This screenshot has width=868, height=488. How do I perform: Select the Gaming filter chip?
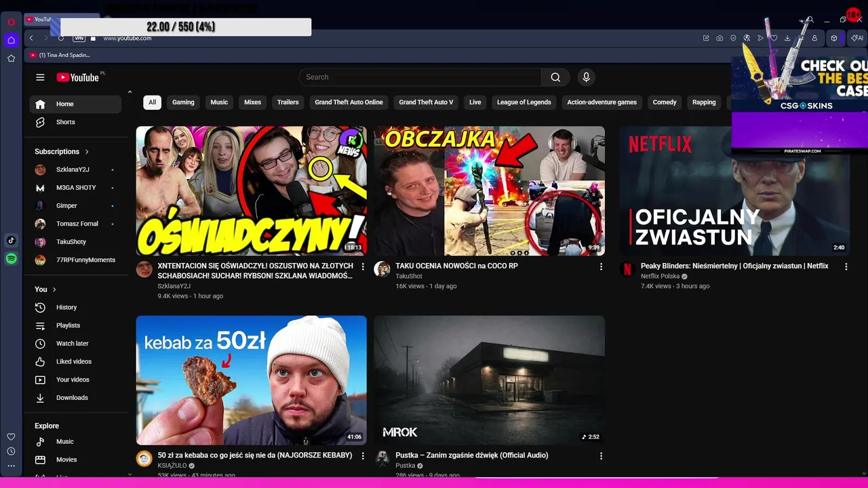[x=183, y=102]
